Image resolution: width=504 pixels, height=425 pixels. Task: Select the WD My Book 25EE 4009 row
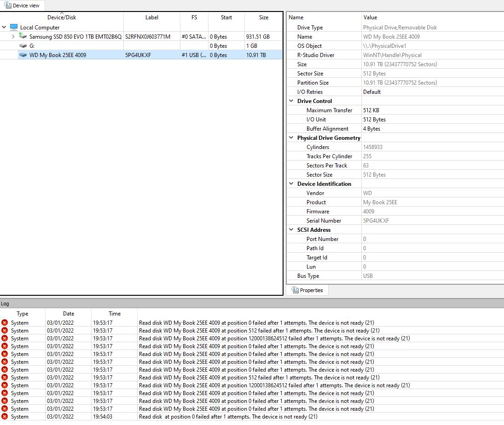tap(141, 55)
